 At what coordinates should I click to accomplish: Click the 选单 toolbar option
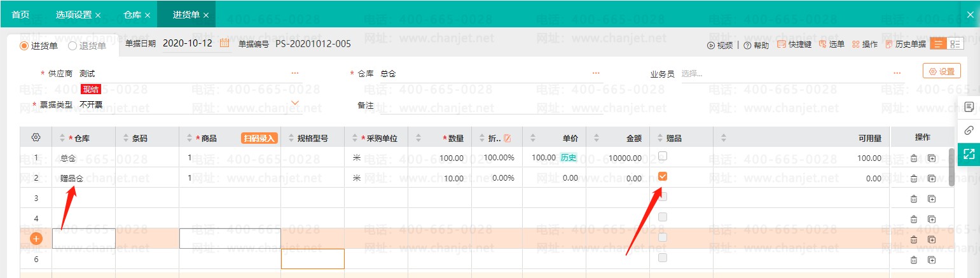point(832,45)
